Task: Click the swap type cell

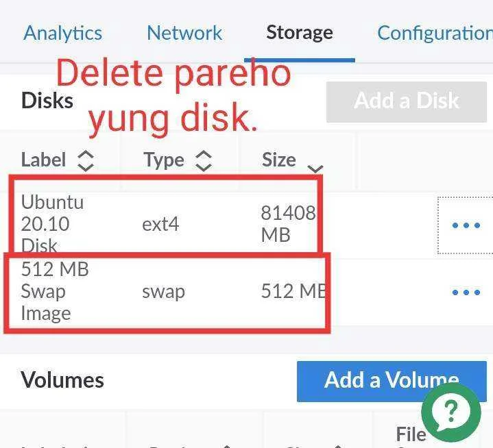Action: click(x=163, y=292)
